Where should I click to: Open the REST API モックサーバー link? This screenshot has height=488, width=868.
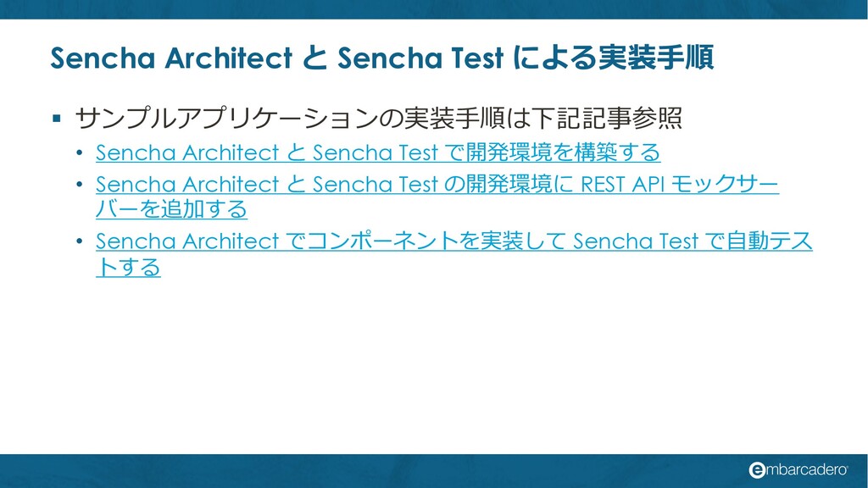[437, 184]
